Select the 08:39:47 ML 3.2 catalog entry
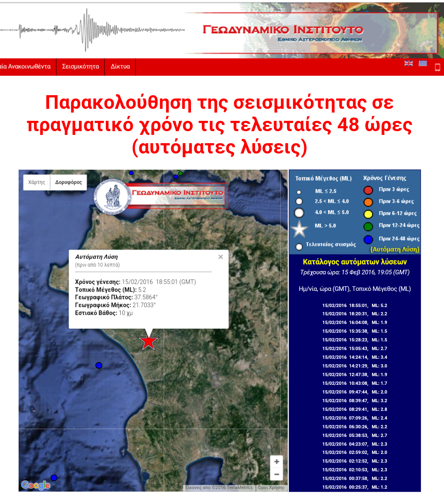The height and width of the screenshot is (504, 444). [x=355, y=401]
